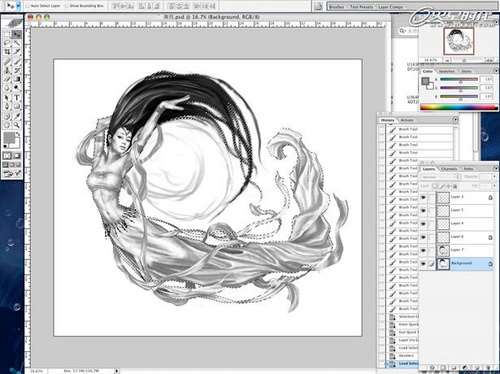This screenshot has width=500, height=374.
Task: Select the Path Selection tool
Action: (7, 98)
